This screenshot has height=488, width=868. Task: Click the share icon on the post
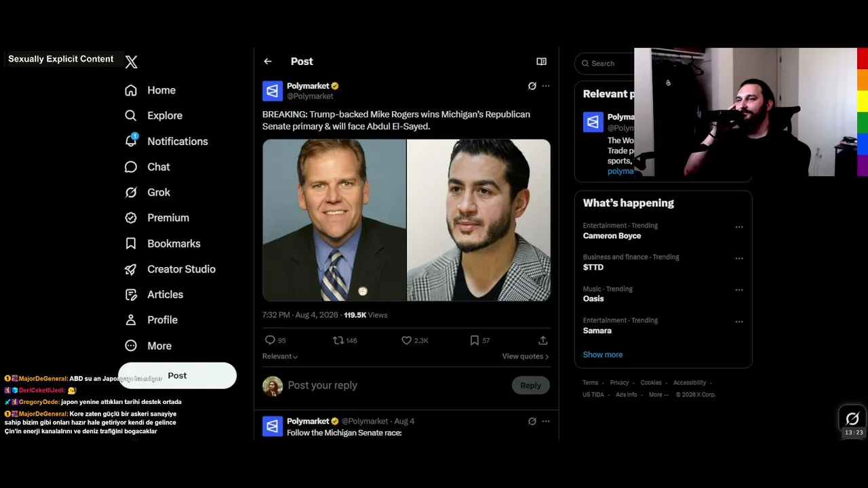pyautogui.click(x=543, y=340)
